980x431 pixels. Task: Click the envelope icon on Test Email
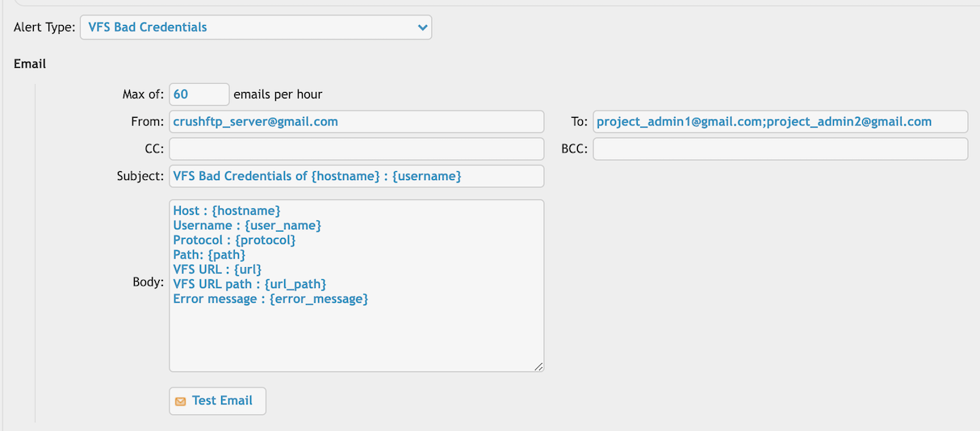click(x=181, y=401)
